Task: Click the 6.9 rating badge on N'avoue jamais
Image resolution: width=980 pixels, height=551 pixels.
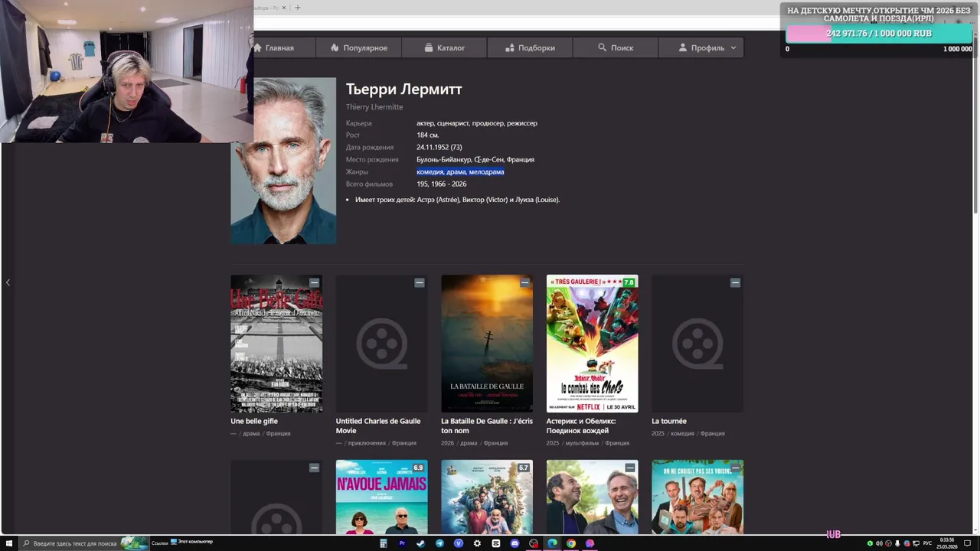Action: click(418, 468)
